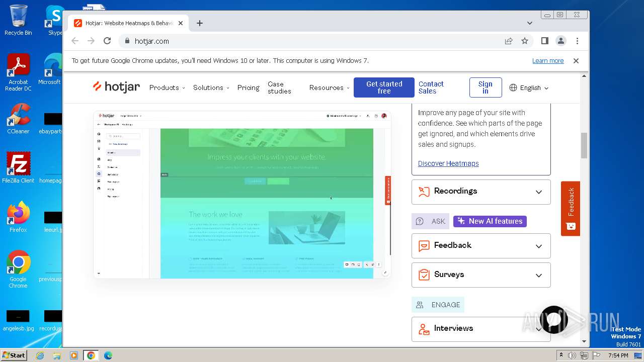Viewport: 644px width, 362px height.
Task: Go to the Pricing page
Action: 248,87
